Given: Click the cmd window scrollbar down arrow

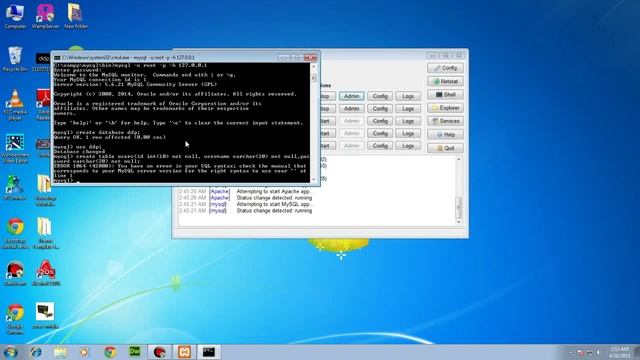Looking at the screenshot, I should (313, 179).
